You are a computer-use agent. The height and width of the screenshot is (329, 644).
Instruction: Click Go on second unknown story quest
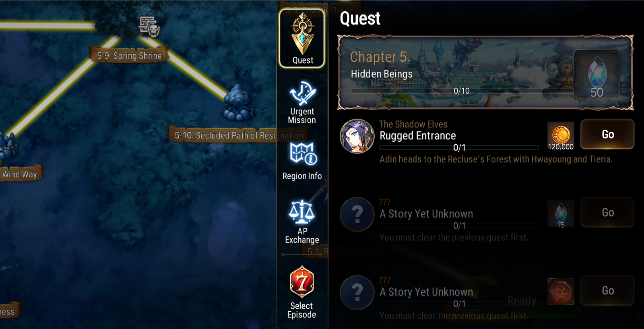[607, 212]
